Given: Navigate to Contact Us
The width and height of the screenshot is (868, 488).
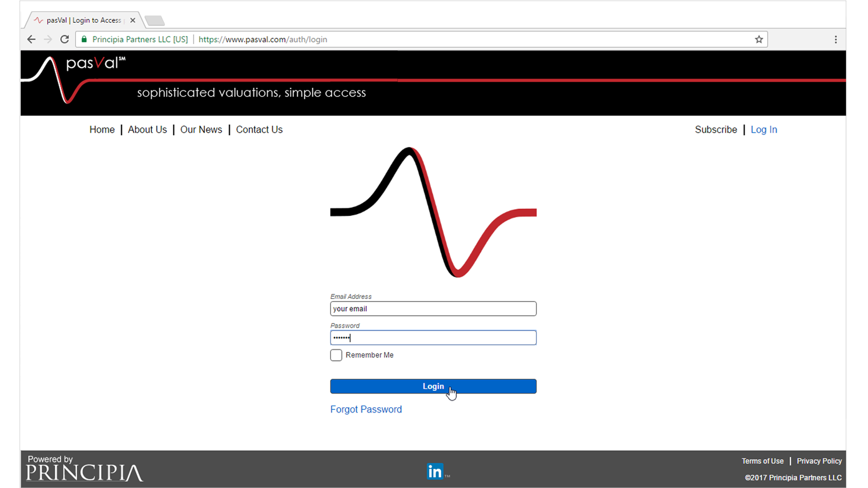Looking at the screenshot, I should (x=259, y=130).
